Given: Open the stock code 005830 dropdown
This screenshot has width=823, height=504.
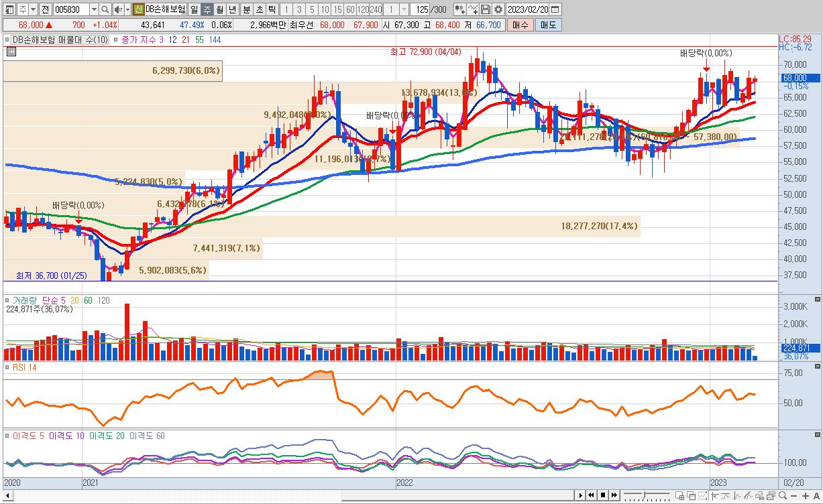Looking at the screenshot, I should pyautogui.click(x=94, y=9).
